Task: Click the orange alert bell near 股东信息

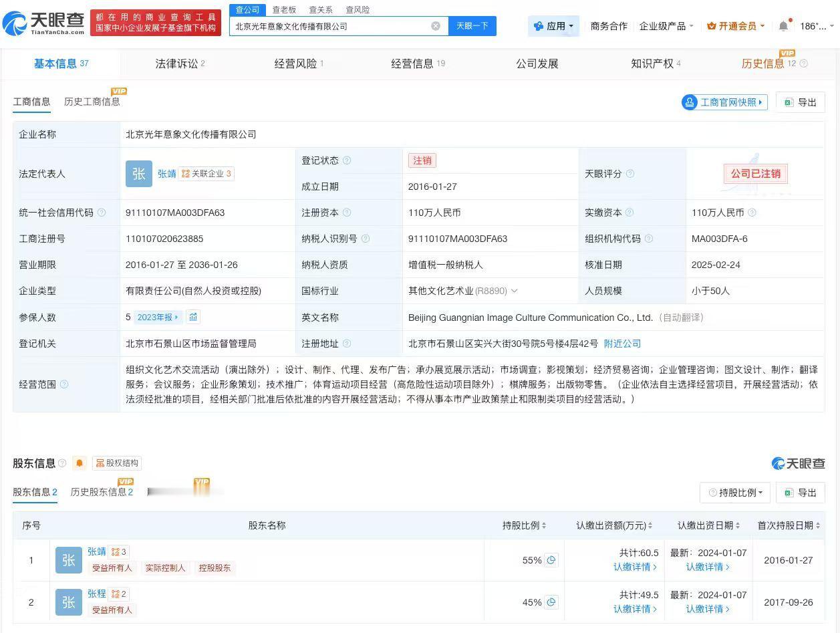Action: 80,463
